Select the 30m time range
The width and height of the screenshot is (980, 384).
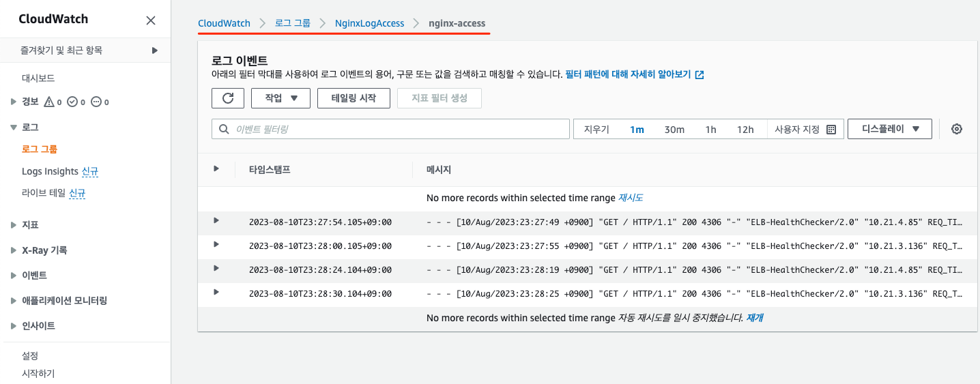674,130
